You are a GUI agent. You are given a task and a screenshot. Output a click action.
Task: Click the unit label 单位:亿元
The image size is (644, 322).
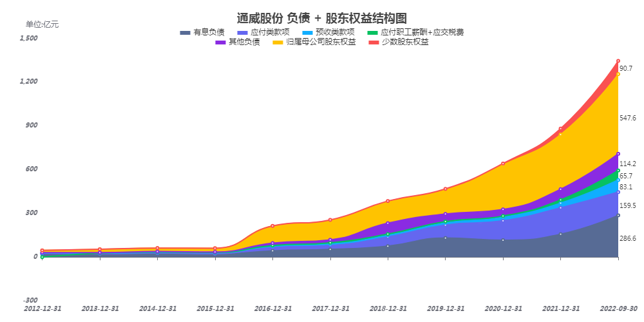click(x=43, y=24)
